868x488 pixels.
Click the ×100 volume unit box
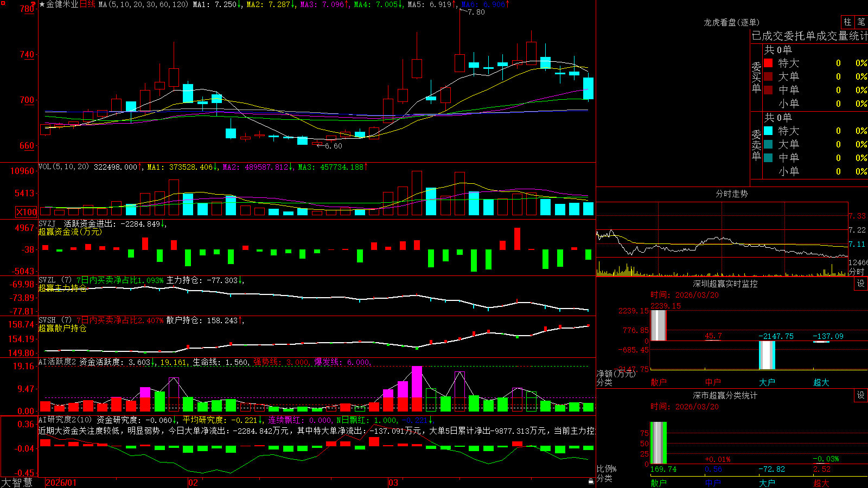pos(27,212)
